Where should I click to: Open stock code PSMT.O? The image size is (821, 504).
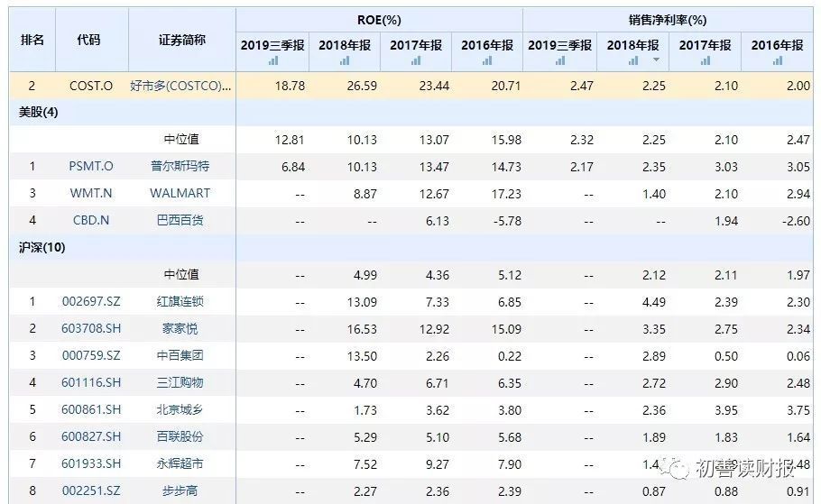(x=91, y=167)
